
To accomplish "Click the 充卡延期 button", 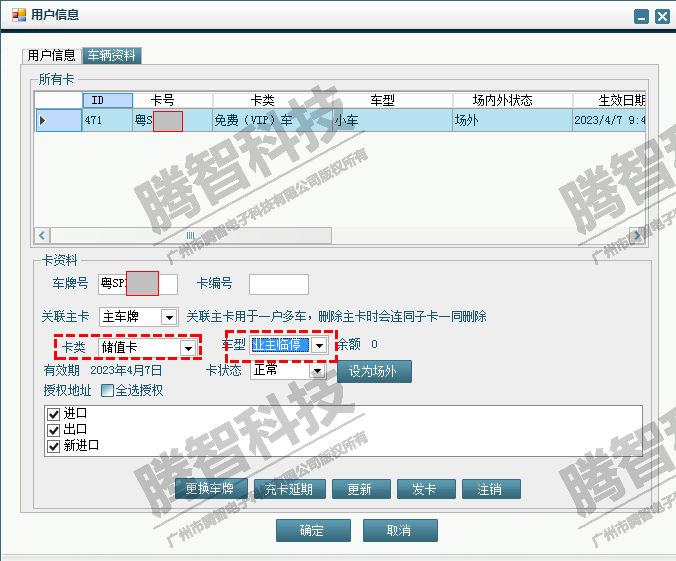I will [x=289, y=489].
